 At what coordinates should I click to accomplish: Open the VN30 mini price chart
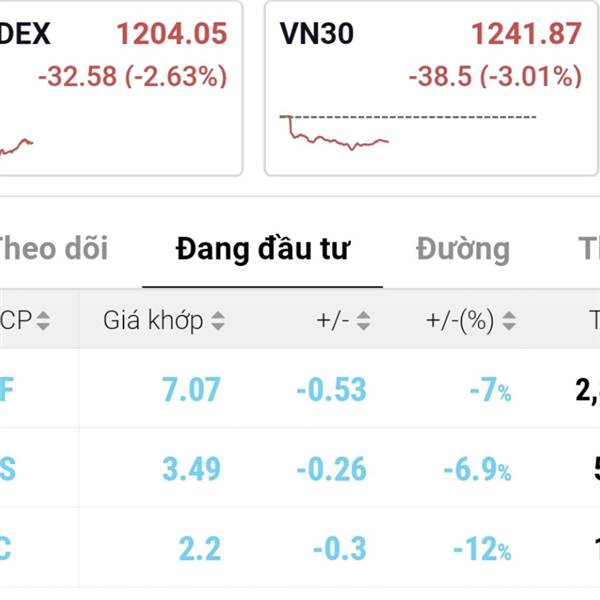[x=408, y=132]
